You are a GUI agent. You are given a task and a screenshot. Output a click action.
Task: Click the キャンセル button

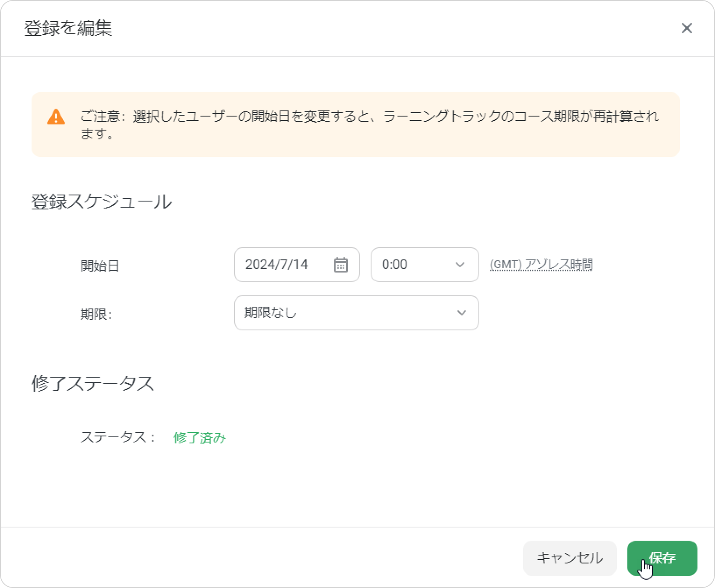pos(570,558)
